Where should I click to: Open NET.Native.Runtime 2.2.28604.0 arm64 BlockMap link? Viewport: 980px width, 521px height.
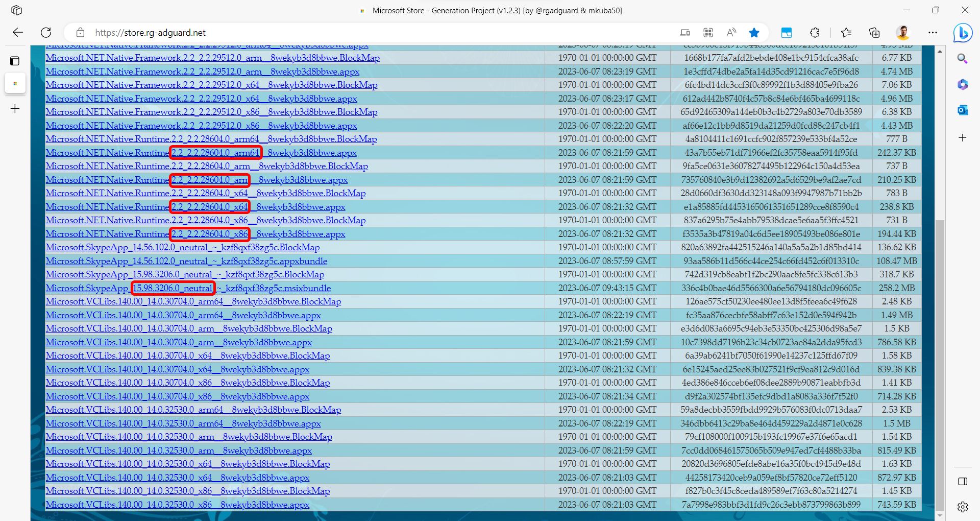point(211,139)
